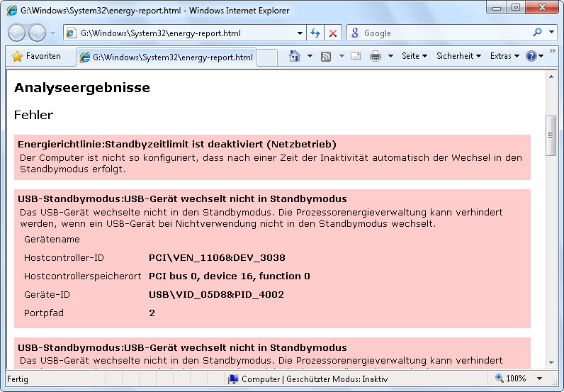Open the Extras menu
The width and height of the screenshot is (564, 392).
[504, 56]
